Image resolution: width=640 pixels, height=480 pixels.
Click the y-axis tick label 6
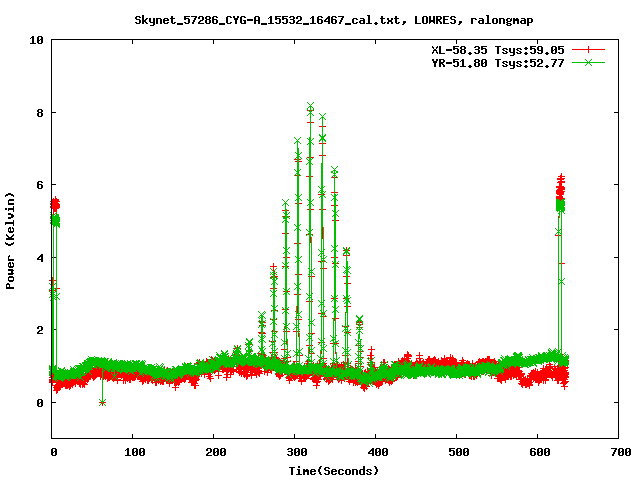(x=40, y=185)
